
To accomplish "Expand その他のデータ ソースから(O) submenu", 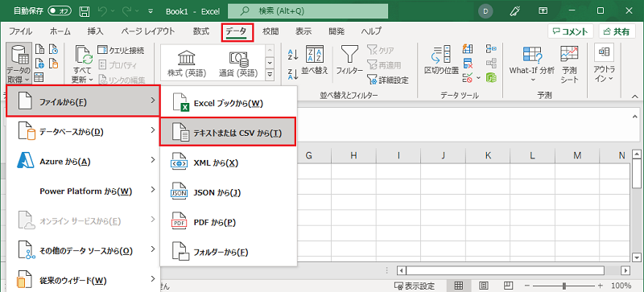I will 83,249.
